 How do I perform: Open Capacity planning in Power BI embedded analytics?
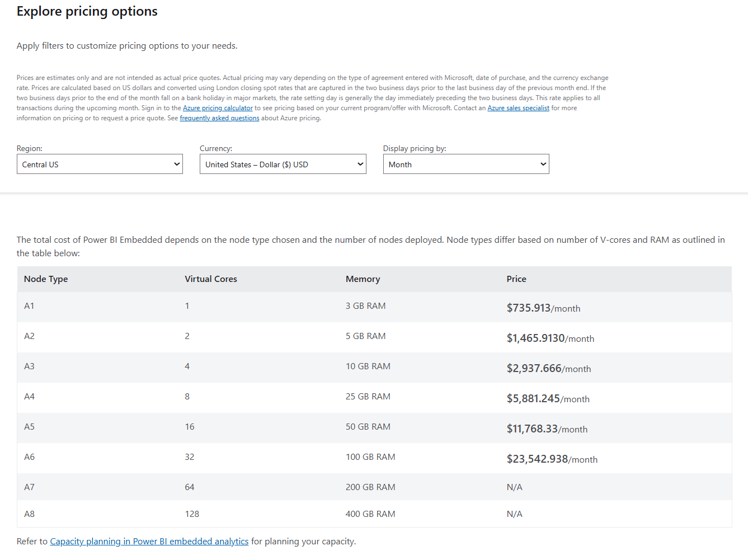point(149,542)
